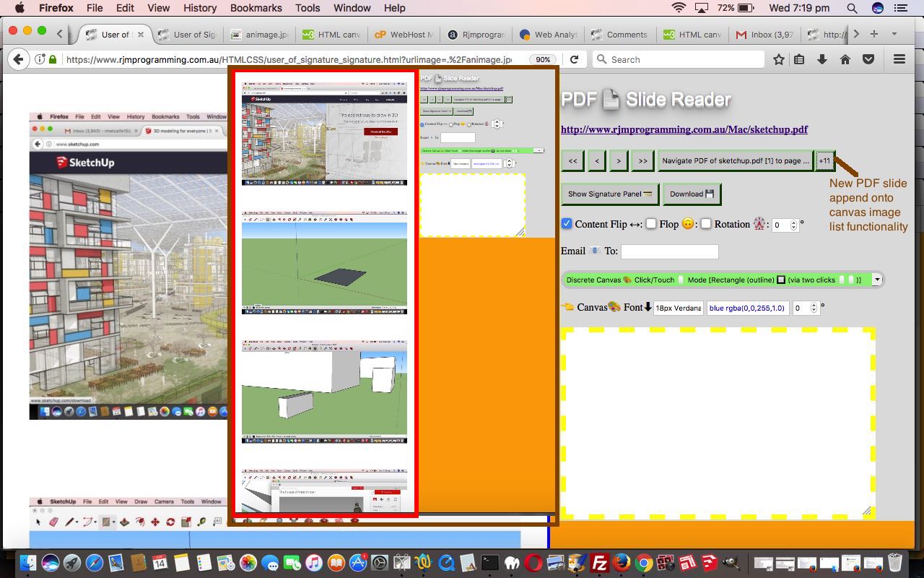
Task: Click the site information (i) icon
Action: (40, 59)
